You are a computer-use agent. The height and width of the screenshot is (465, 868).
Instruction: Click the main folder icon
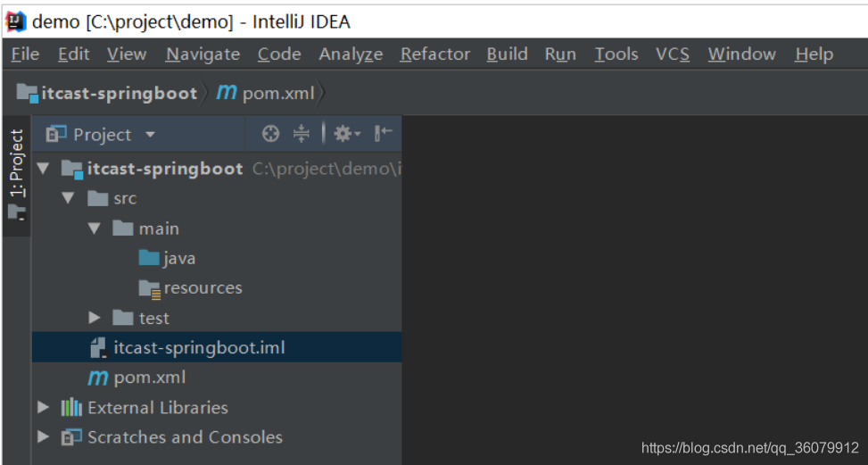[x=123, y=228]
